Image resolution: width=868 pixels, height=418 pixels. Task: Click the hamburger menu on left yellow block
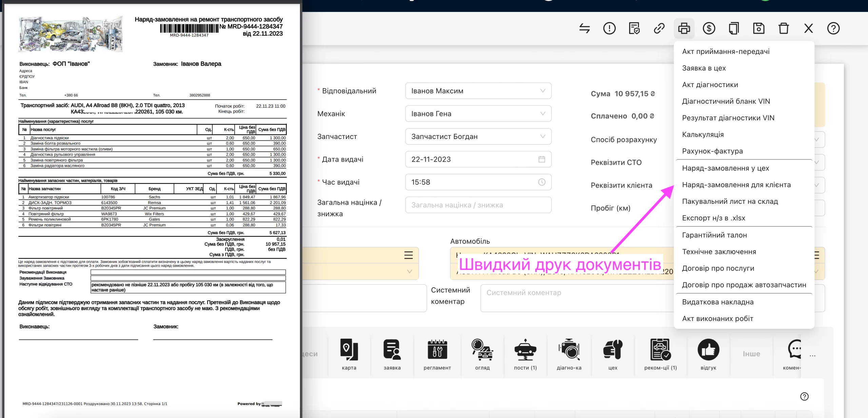[409, 255]
